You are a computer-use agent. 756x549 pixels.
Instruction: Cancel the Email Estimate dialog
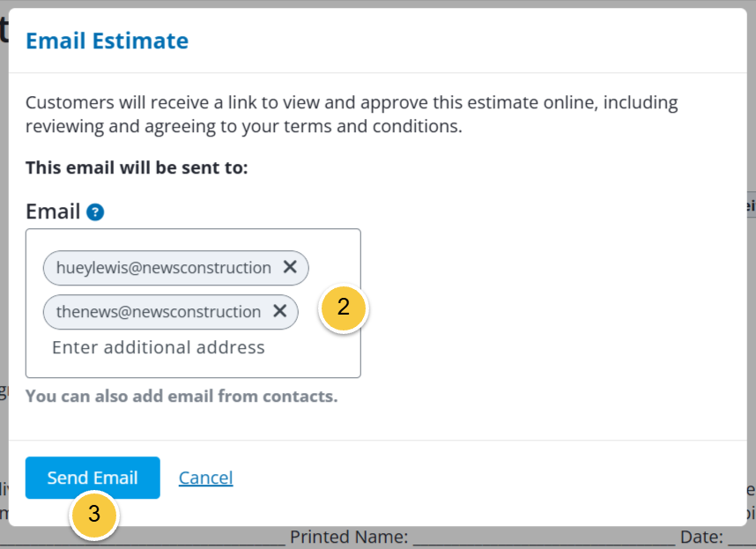point(206,478)
